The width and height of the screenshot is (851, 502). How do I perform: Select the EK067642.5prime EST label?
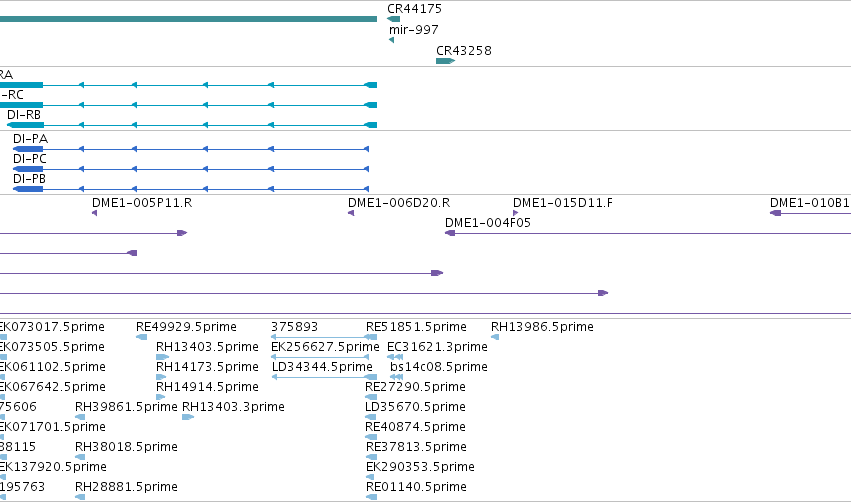tap(53, 387)
